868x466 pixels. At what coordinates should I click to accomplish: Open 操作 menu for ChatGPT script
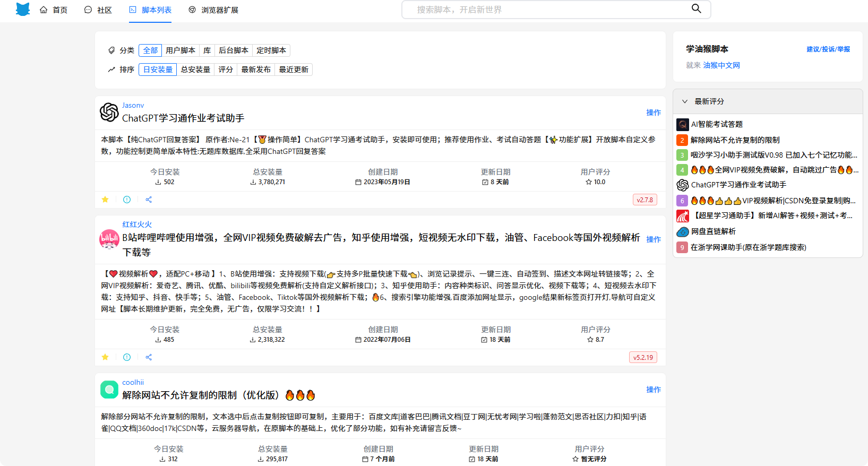tap(654, 113)
